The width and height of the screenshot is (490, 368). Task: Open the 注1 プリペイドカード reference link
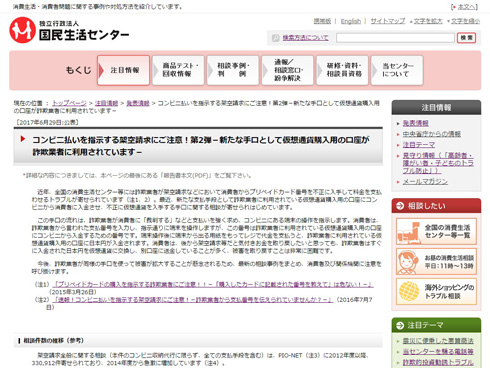pyautogui.click(x=213, y=284)
